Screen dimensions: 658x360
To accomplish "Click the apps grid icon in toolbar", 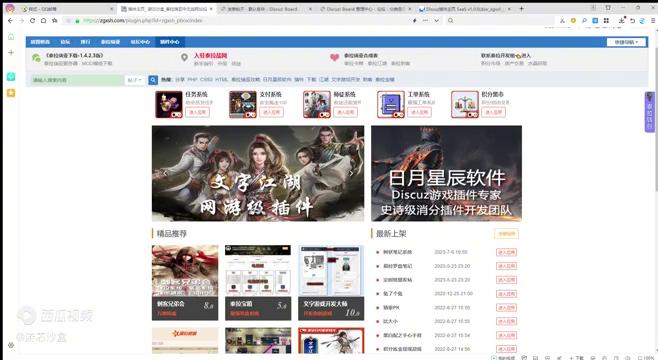I will pos(606,20).
